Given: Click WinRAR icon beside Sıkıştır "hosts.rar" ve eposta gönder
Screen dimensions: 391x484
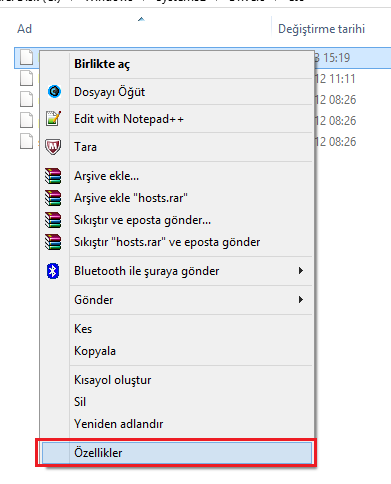Looking at the screenshot, I should pyautogui.click(x=53, y=242).
